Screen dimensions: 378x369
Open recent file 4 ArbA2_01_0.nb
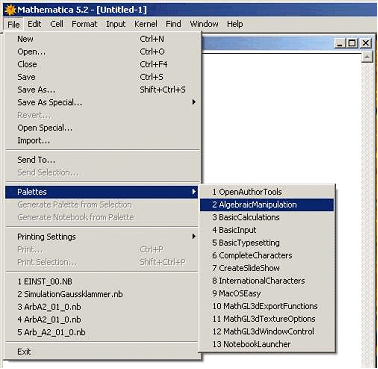coord(103,320)
